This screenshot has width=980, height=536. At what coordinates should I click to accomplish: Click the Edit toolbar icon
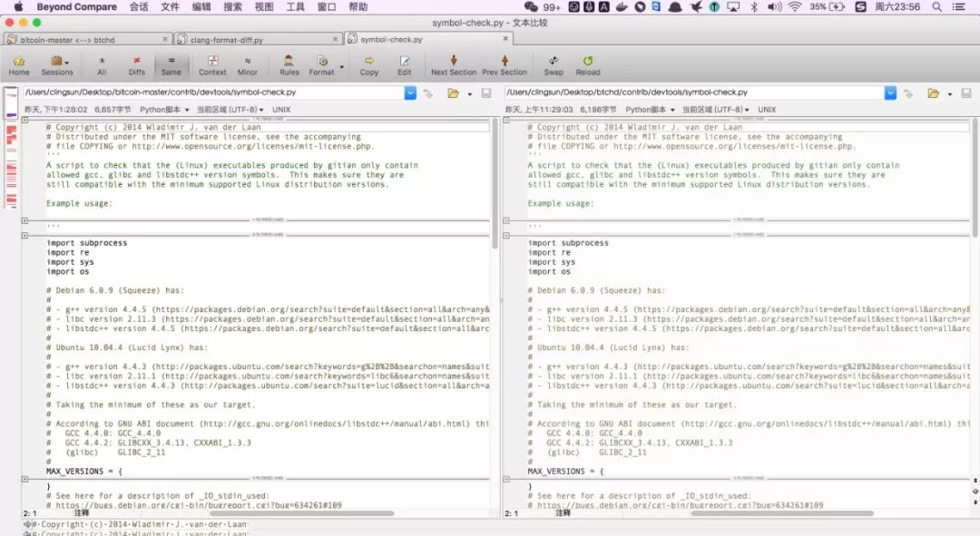coord(405,65)
